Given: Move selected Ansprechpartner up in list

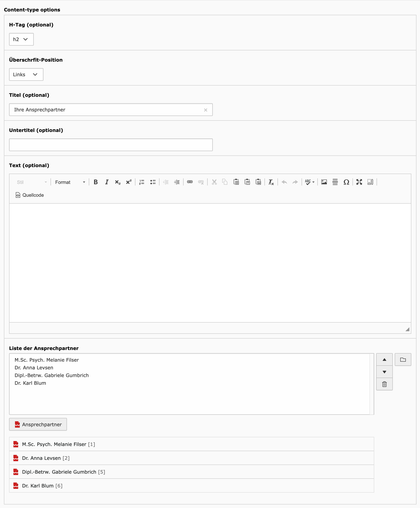Looking at the screenshot, I should 384,360.
